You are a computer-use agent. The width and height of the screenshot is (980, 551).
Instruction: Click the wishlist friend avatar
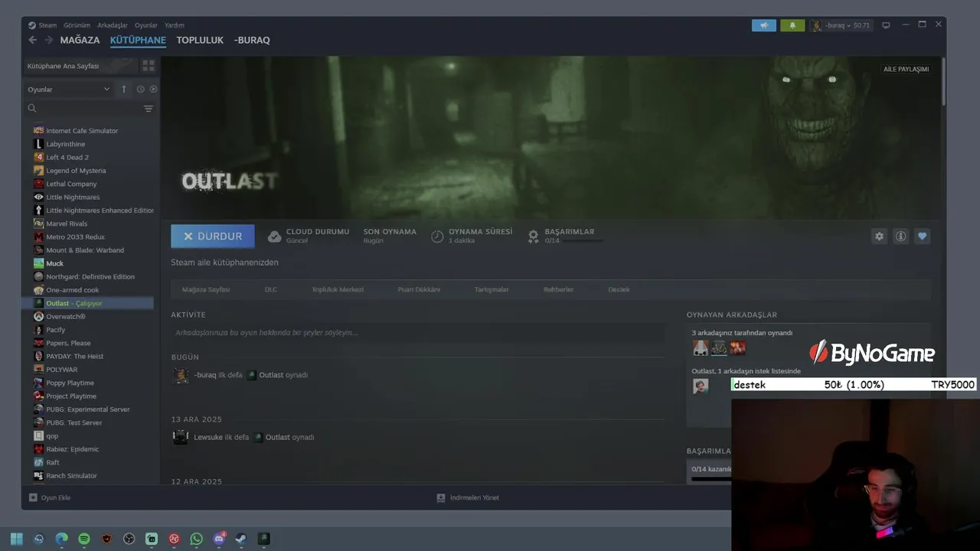point(701,386)
